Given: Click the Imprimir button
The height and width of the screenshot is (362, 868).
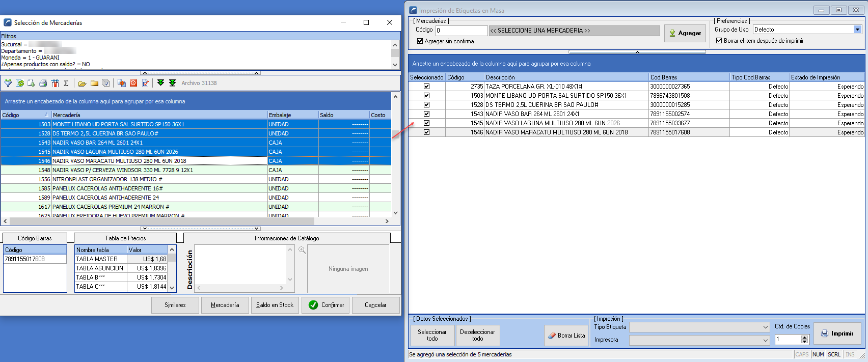Looking at the screenshot, I should (x=837, y=333).
